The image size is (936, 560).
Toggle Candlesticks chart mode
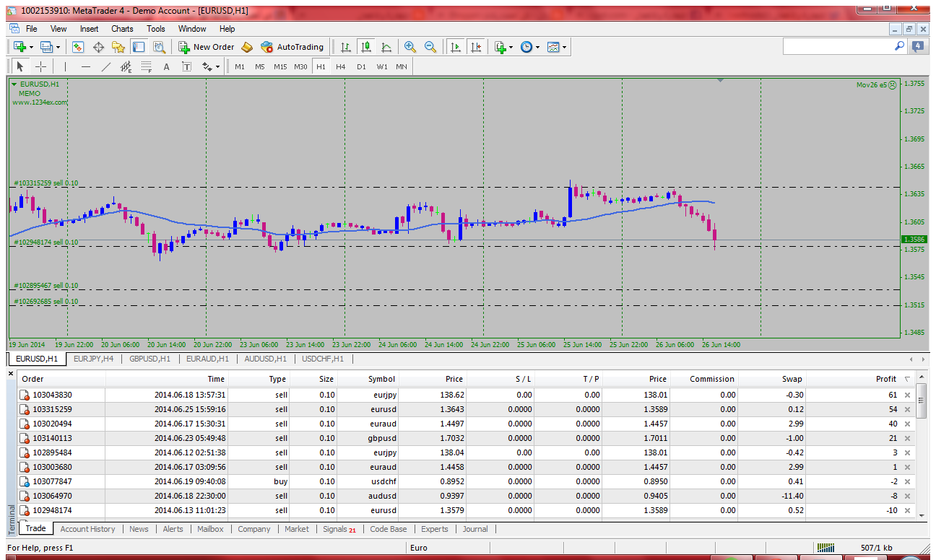[x=366, y=47]
